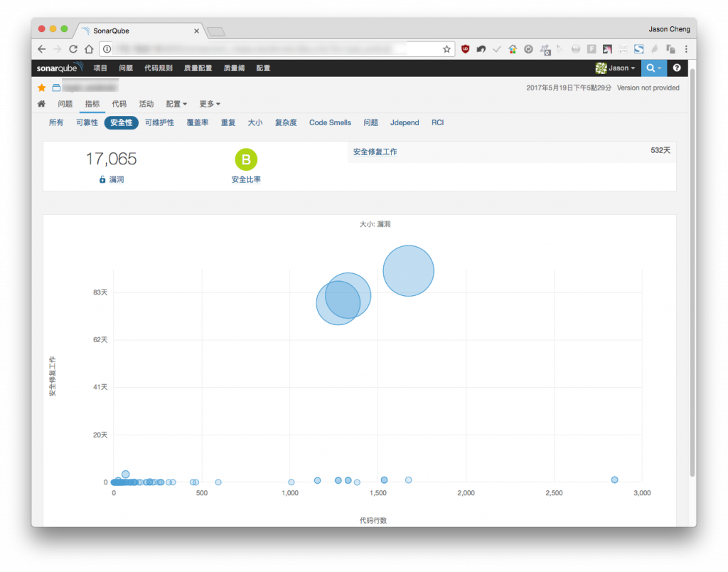Screen dimensions: 728x572
Task: Click the largest bubble in the chart
Action: 409,271
